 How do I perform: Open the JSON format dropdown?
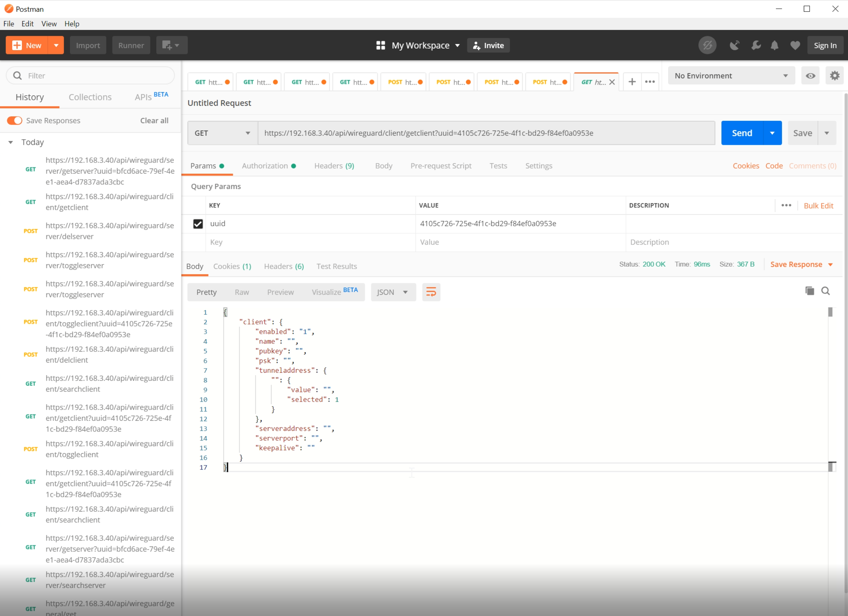tap(393, 292)
